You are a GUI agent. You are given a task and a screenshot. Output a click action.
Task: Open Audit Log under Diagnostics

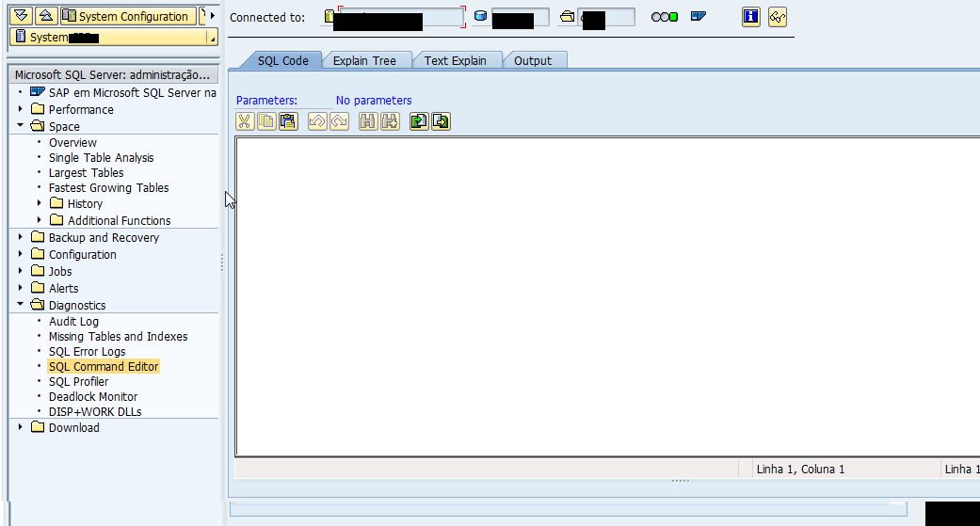coord(73,321)
